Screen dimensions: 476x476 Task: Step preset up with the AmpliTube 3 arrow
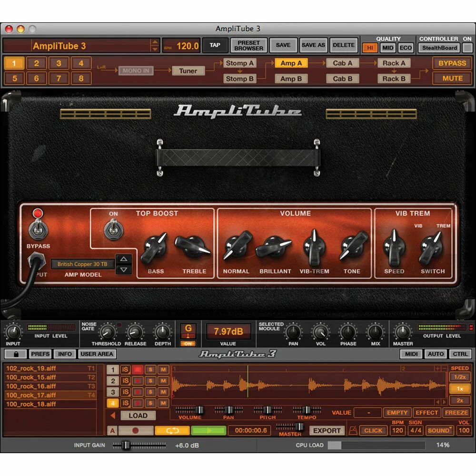[x=155, y=42]
